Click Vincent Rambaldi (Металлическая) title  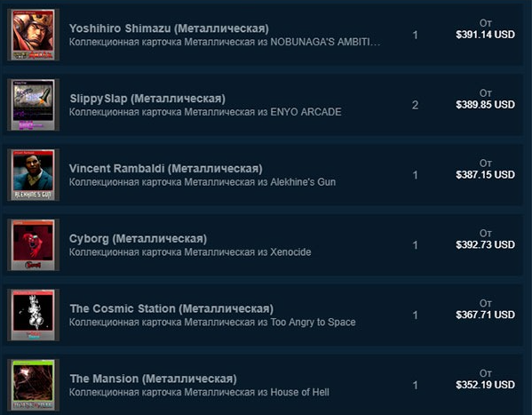tap(166, 169)
